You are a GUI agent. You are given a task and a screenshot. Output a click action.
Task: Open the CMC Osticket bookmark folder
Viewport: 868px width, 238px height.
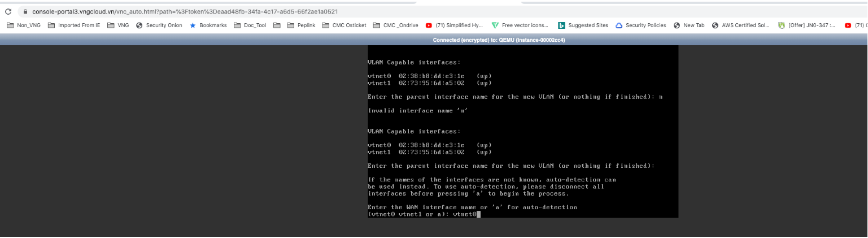coord(344,25)
